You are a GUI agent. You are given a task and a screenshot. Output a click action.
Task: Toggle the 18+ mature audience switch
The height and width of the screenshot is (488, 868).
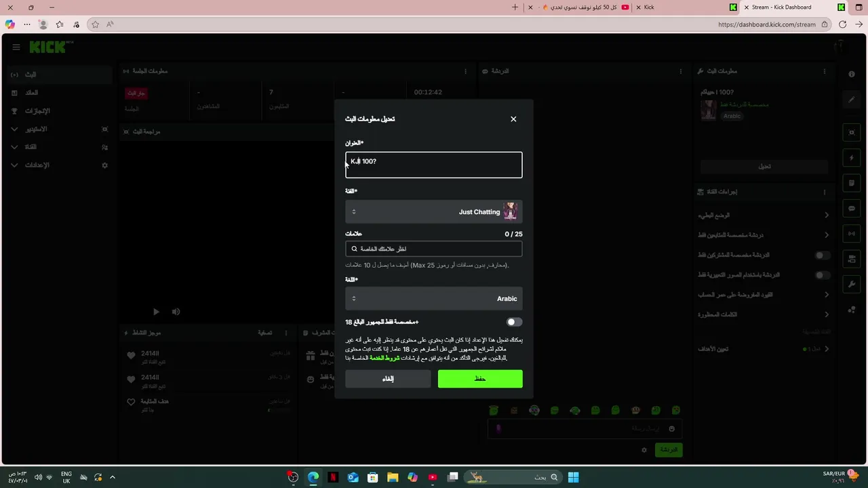[x=514, y=322]
